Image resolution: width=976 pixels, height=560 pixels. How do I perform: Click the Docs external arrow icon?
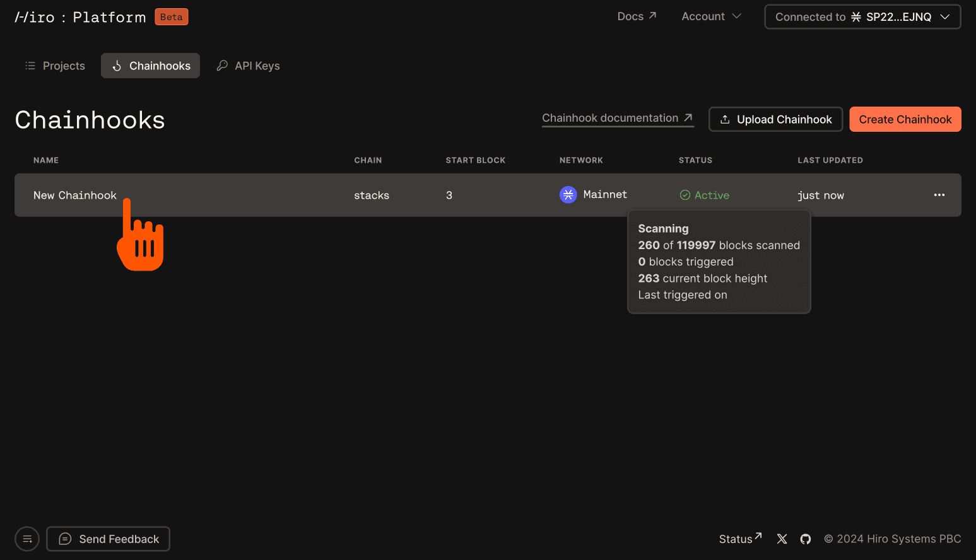tap(652, 15)
